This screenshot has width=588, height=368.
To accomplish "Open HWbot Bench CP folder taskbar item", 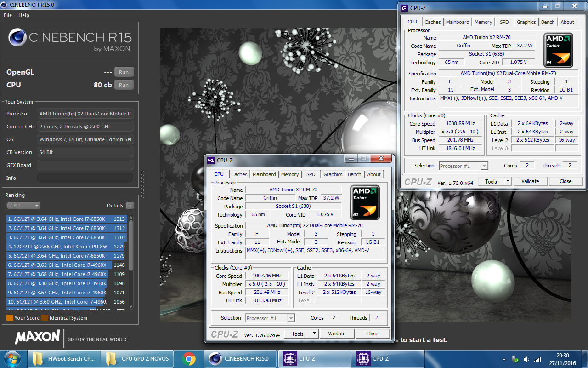I will tap(64, 359).
